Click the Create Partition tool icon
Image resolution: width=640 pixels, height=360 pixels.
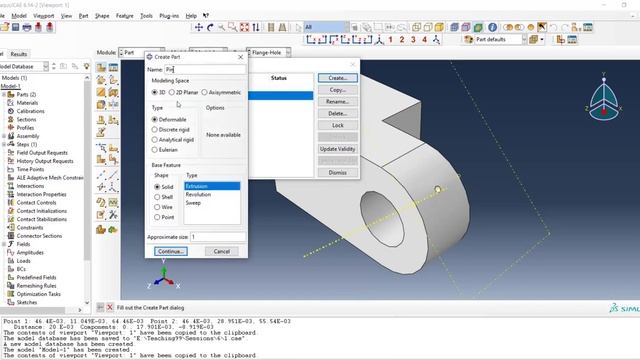[x=101, y=147]
